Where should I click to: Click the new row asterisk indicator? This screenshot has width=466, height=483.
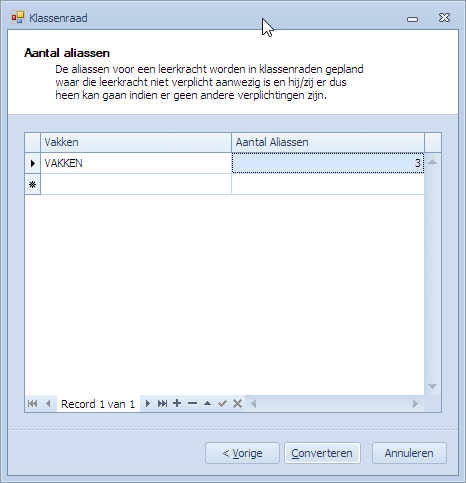pos(32,184)
